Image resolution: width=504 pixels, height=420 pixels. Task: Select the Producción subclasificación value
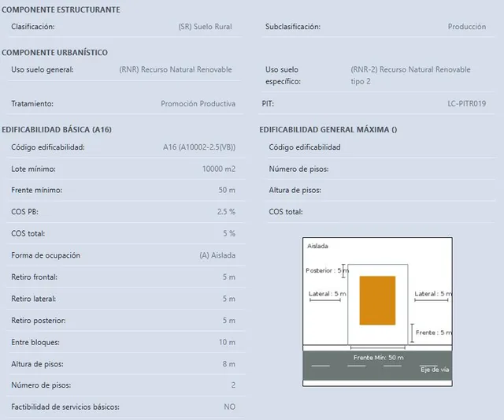(x=467, y=27)
